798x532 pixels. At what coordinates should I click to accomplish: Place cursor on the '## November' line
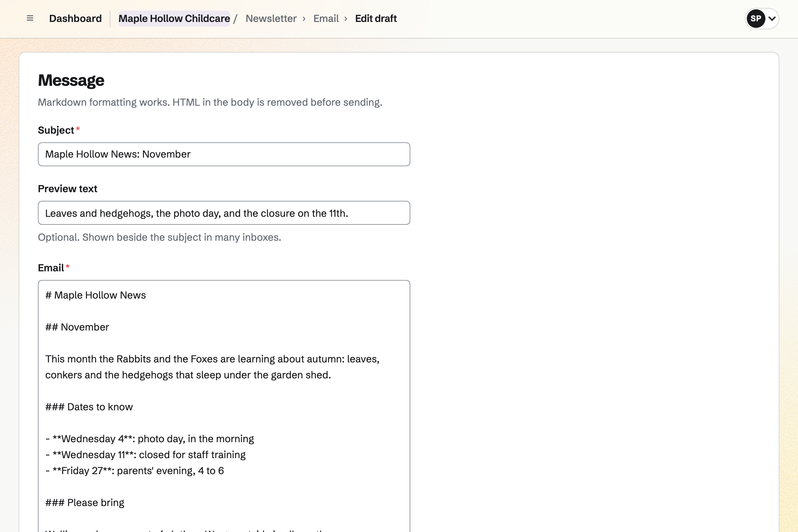coord(77,327)
